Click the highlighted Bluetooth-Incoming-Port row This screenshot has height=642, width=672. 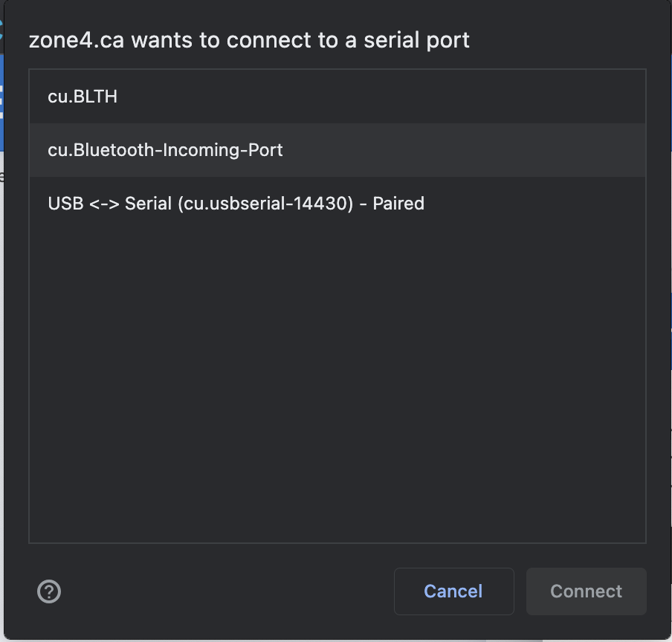click(165, 150)
